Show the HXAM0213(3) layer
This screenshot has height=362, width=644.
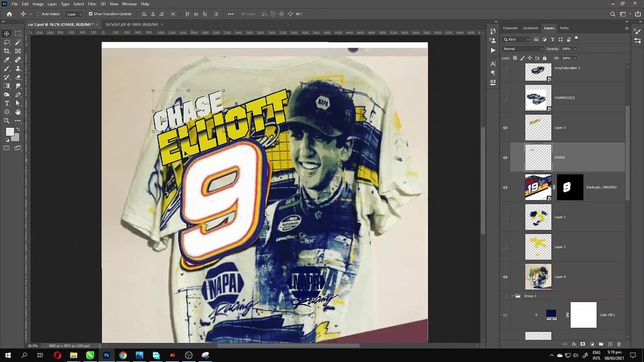pyautogui.click(x=505, y=98)
